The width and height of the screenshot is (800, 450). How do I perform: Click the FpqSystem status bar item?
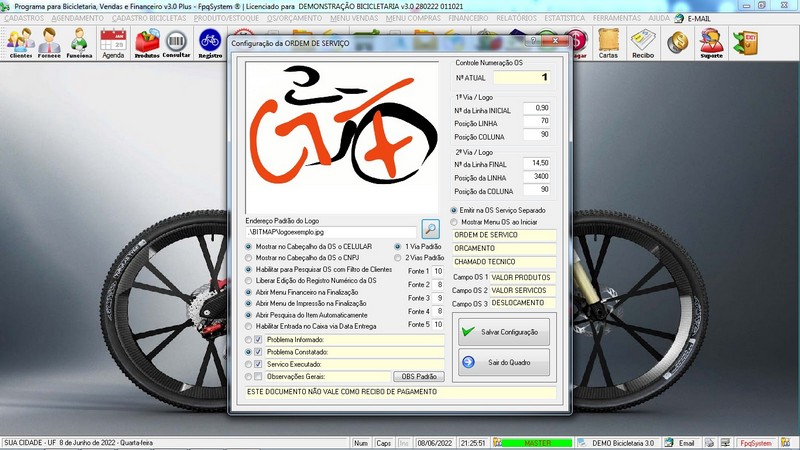(x=756, y=443)
